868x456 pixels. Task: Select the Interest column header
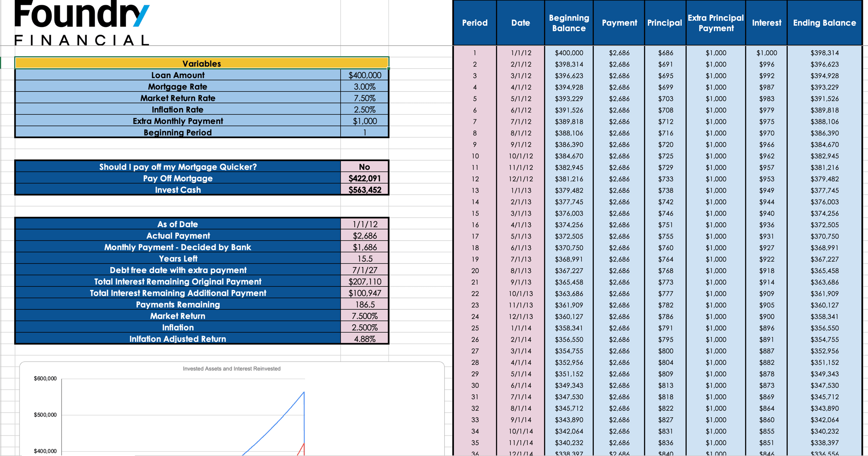coord(766,23)
